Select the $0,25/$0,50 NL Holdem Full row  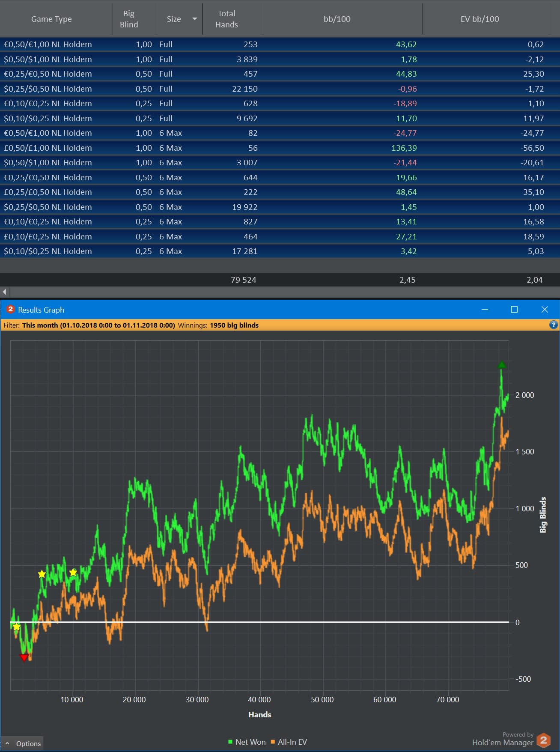tap(280, 89)
